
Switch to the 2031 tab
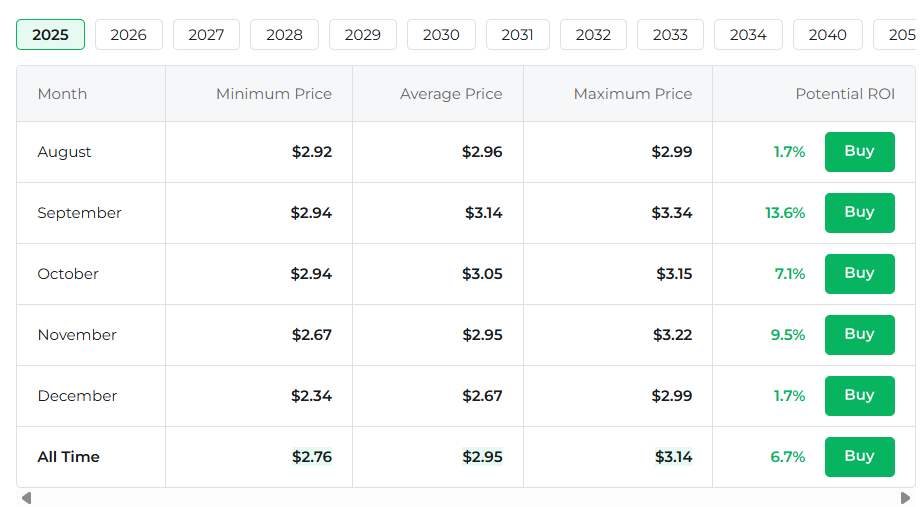[517, 35]
